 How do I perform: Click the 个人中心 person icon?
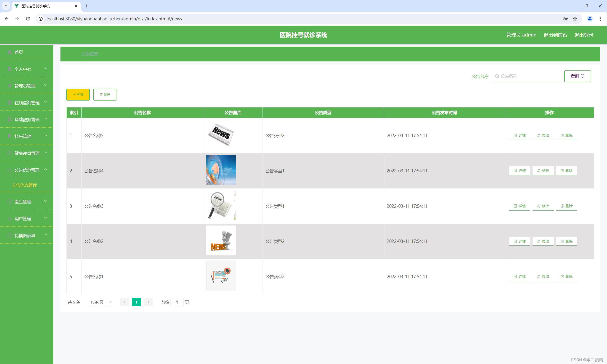[x=9, y=69]
